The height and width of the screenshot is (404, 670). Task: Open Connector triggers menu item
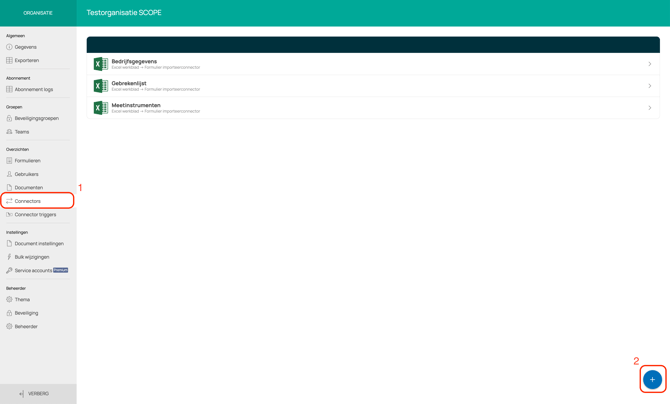tap(35, 215)
